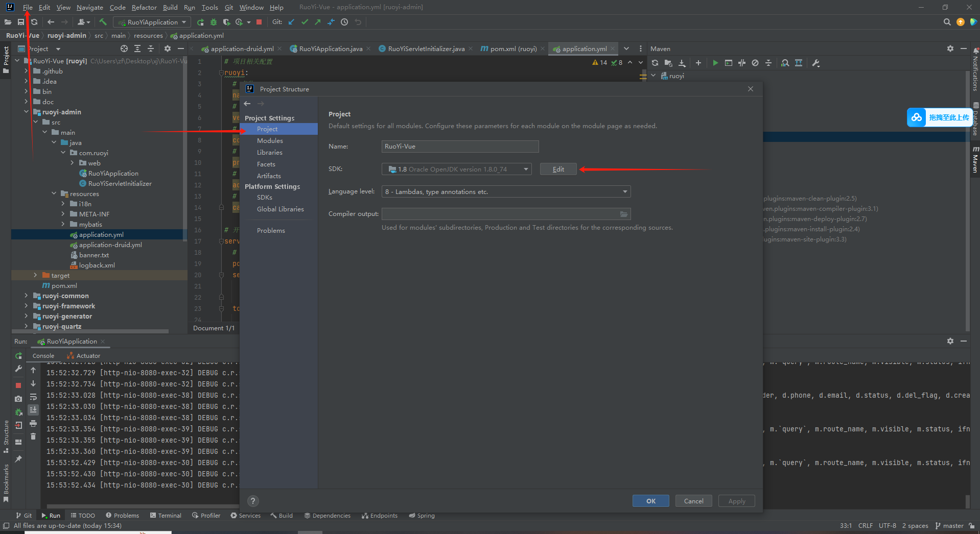Open the RuoYiApplication run configuration dropdown
980x534 pixels.
point(152,22)
